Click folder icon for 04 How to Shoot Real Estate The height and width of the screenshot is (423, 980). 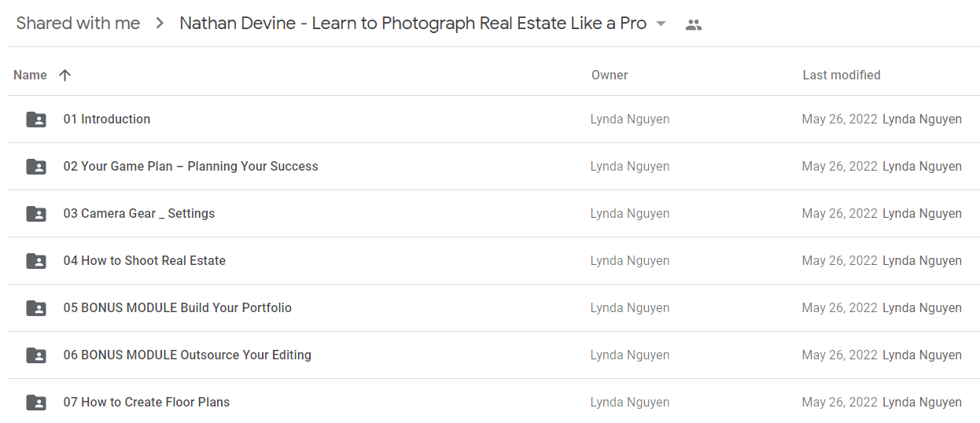pyautogui.click(x=36, y=261)
